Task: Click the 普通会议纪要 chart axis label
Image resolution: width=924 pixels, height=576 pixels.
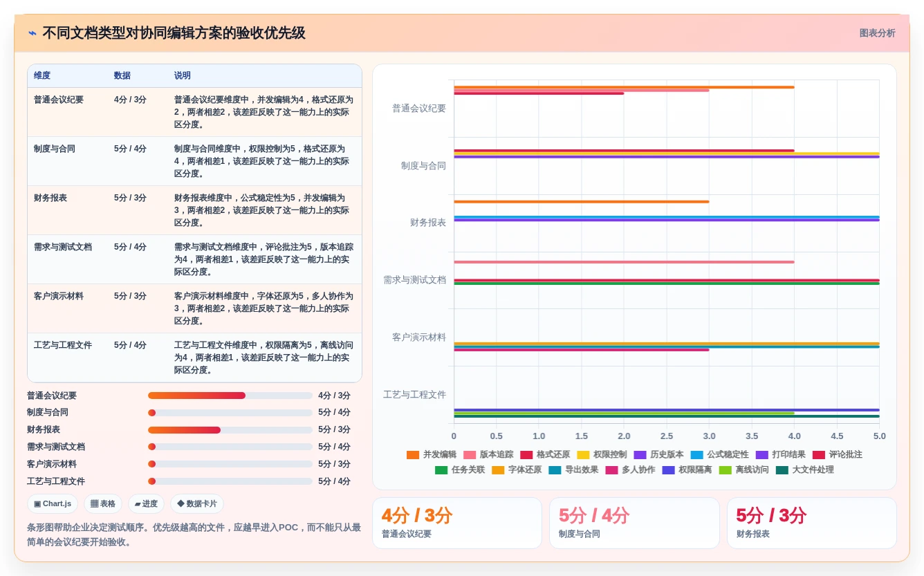Action: [419, 109]
